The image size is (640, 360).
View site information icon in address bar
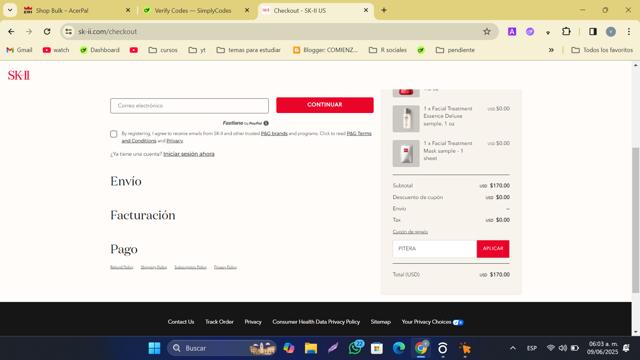click(69, 31)
